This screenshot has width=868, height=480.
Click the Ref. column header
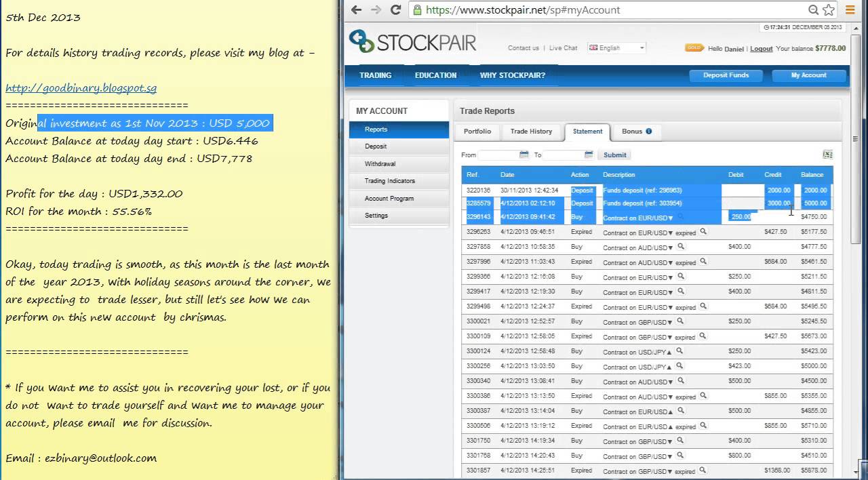[x=473, y=175]
